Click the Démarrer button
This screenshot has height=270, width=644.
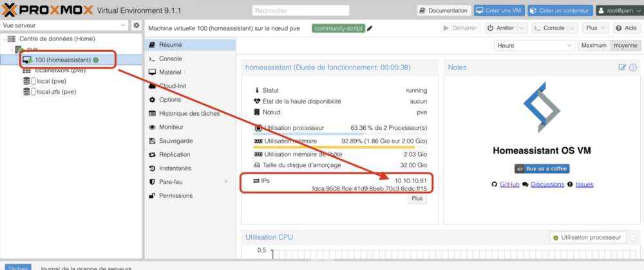coord(461,28)
